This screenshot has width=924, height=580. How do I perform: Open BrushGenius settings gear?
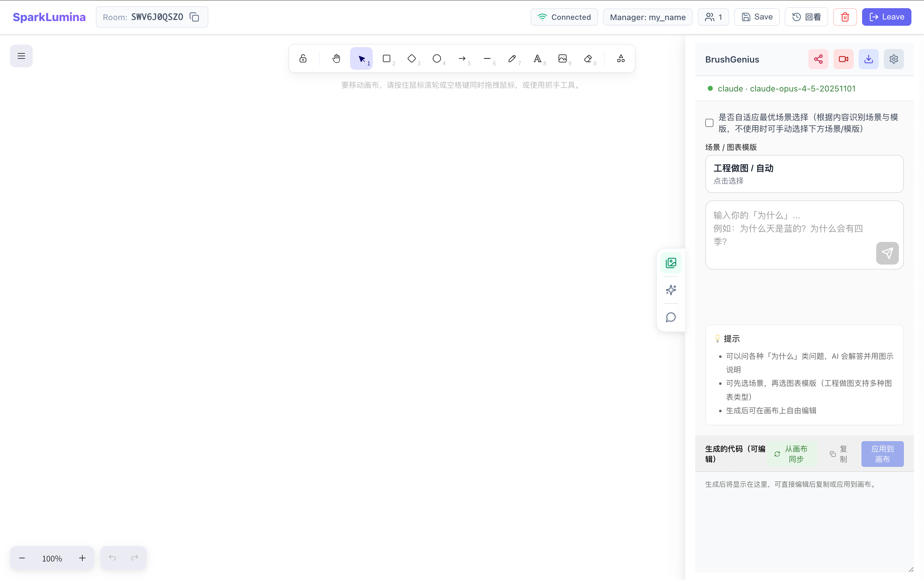point(894,59)
